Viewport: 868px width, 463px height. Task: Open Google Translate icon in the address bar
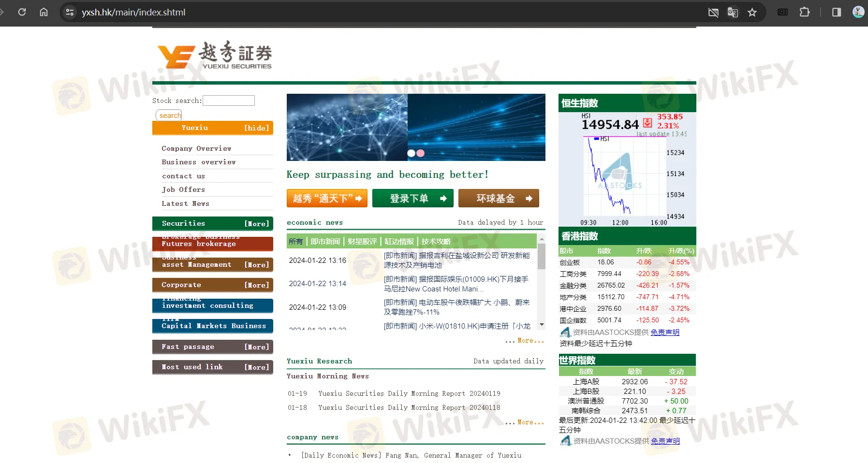(x=732, y=12)
